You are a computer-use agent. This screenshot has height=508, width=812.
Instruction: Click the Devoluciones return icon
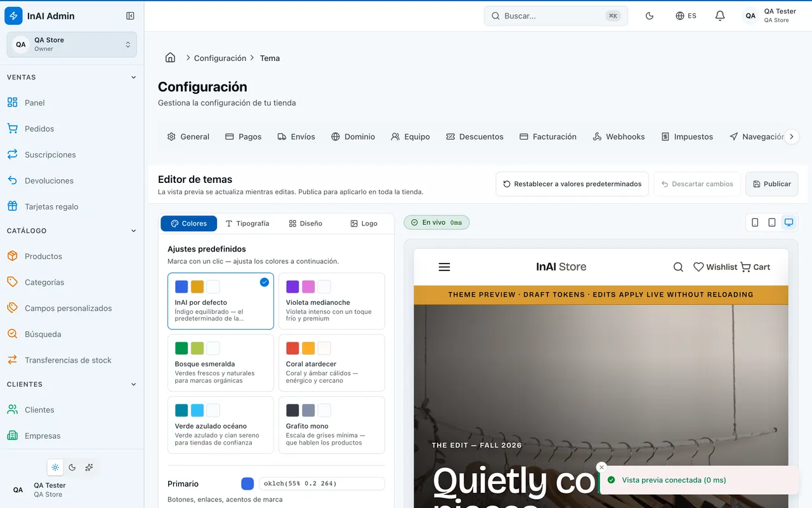12,180
